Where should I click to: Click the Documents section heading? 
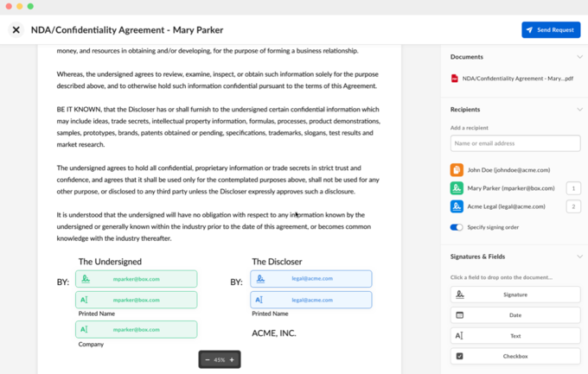pos(466,57)
